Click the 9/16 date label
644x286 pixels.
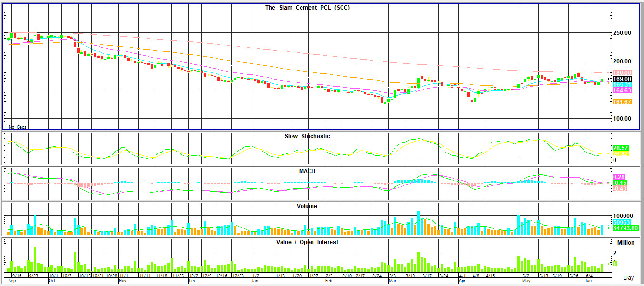[17, 276]
